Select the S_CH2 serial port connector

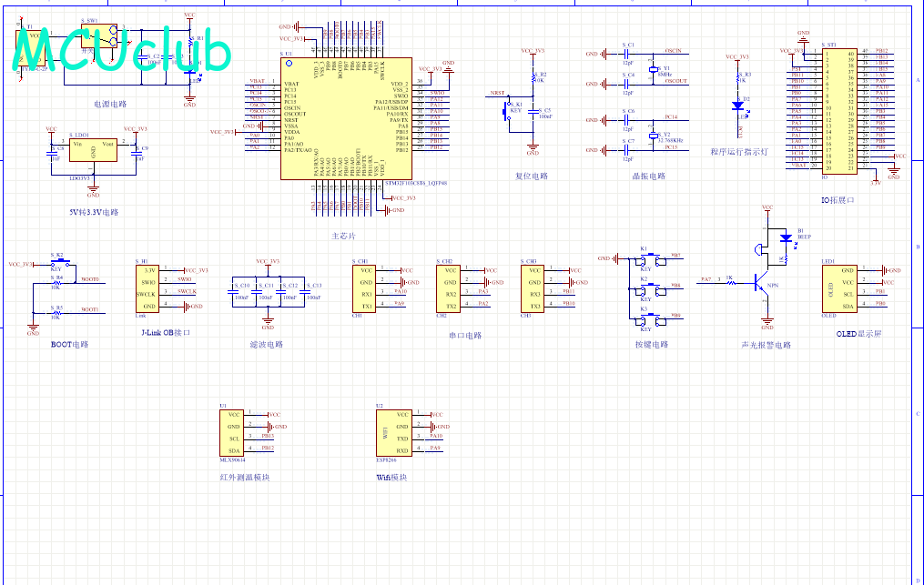pos(448,288)
